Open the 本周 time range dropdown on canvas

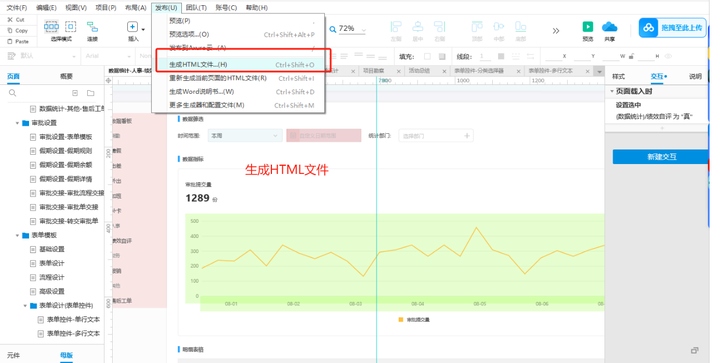tap(245, 136)
